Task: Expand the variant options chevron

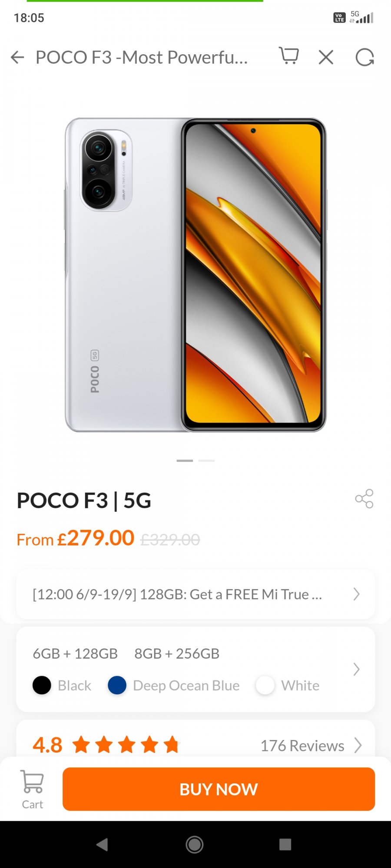Action: [356, 669]
